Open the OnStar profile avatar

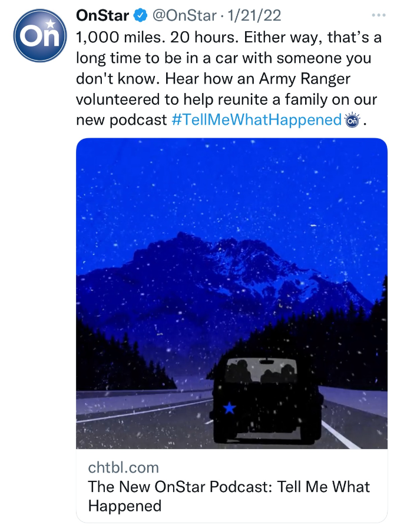[39, 35]
